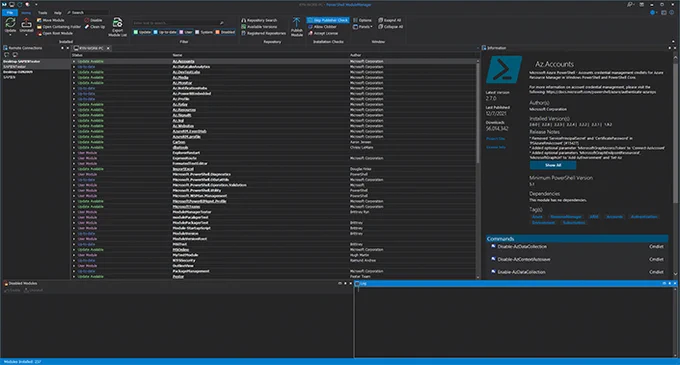Click the refresh icon in the title bar
The height and width of the screenshot is (365, 680).
coord(20,4)
